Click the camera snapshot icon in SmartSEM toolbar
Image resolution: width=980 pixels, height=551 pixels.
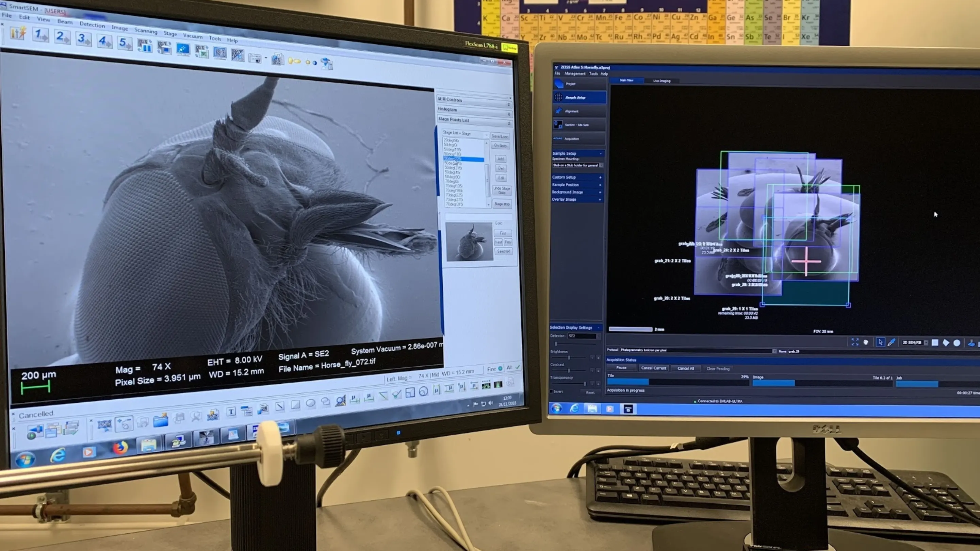255,58
